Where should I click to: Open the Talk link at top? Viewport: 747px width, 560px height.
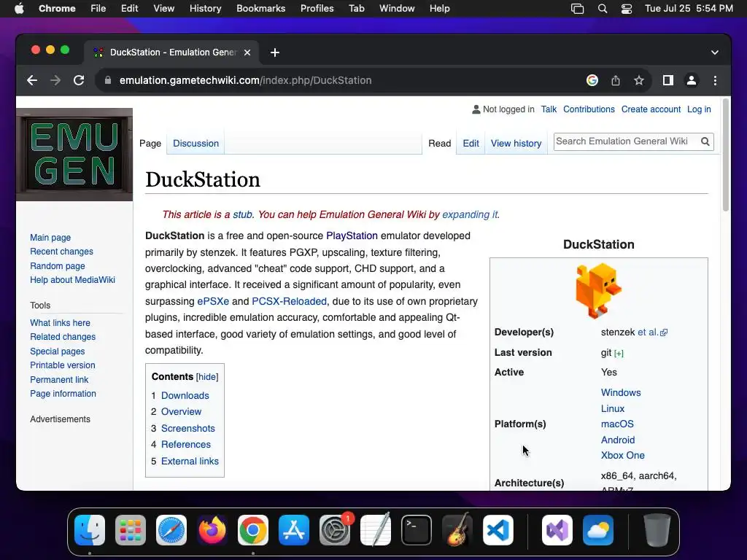click(549, 109)
